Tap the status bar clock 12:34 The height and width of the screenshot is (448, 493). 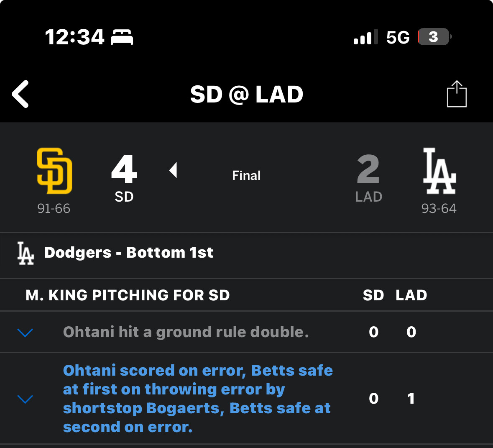(74, 37)
